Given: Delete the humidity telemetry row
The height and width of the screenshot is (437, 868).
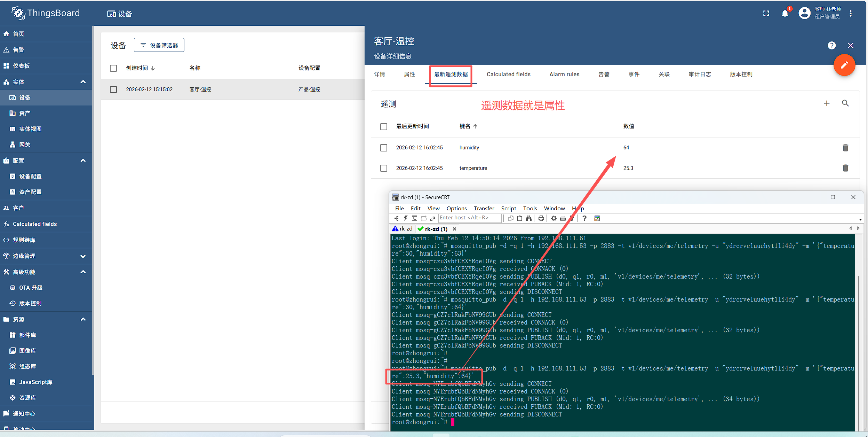Looking at the screenshot, I should 845,148.
